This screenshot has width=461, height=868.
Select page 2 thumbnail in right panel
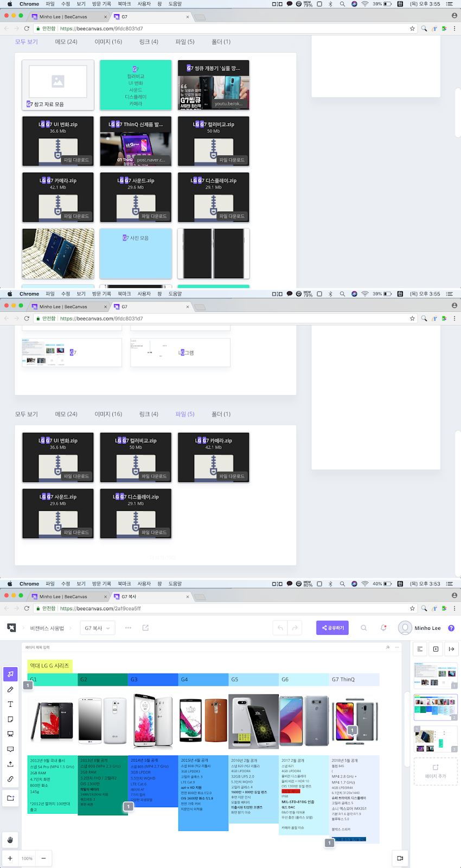[x=435, y=707]
